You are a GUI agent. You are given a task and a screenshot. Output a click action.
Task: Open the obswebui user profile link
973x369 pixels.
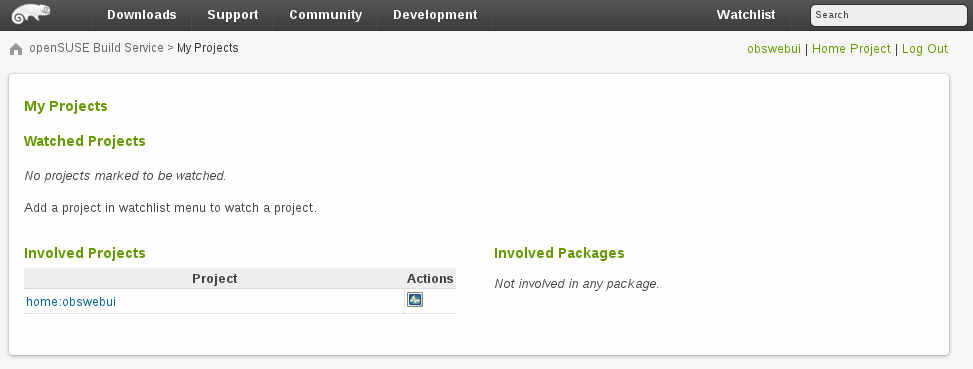[774, 49]
